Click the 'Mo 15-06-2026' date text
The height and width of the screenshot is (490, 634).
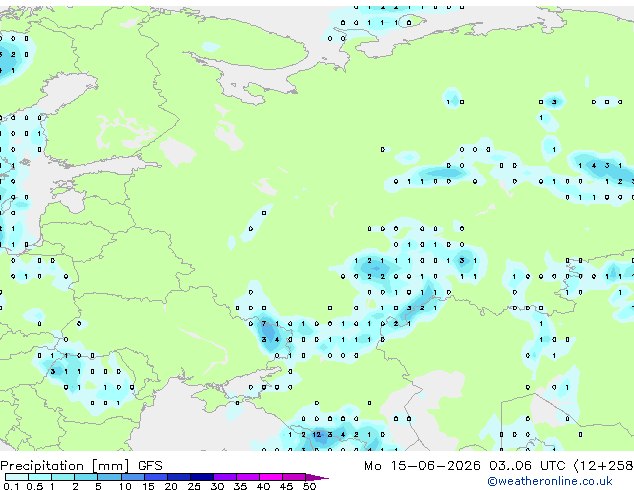click(x=422, y=466)
